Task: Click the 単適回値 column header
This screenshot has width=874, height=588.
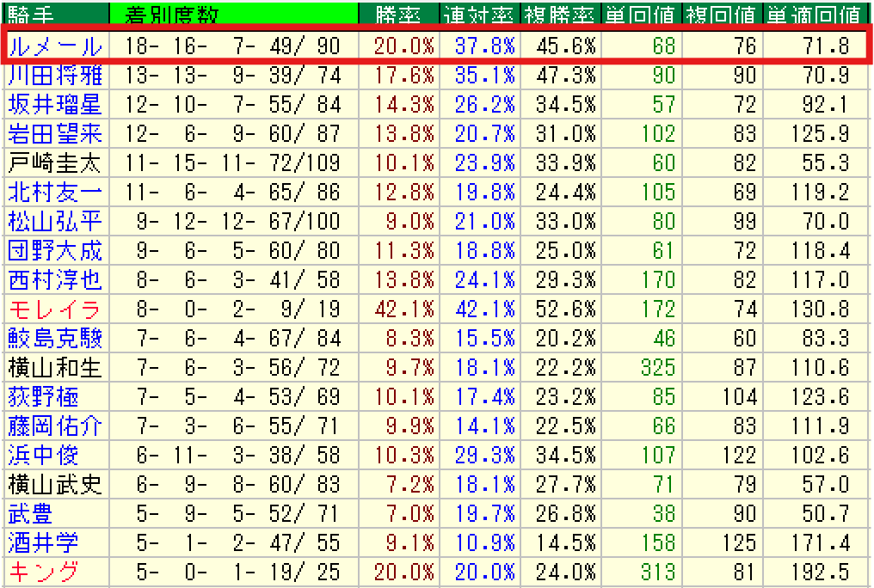Action: coord(814,14)
